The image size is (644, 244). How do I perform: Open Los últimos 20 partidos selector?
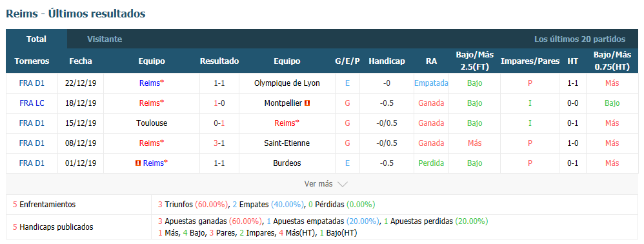(579, 39)
